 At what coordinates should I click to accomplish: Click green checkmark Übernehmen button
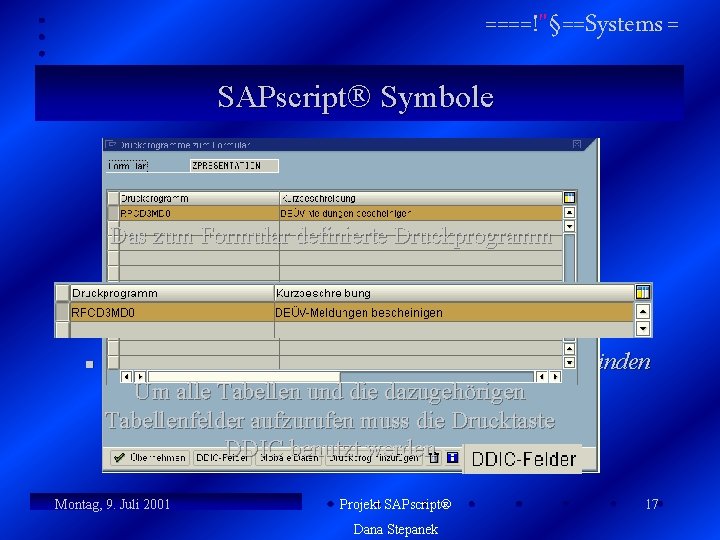click(x=150, y=458)
